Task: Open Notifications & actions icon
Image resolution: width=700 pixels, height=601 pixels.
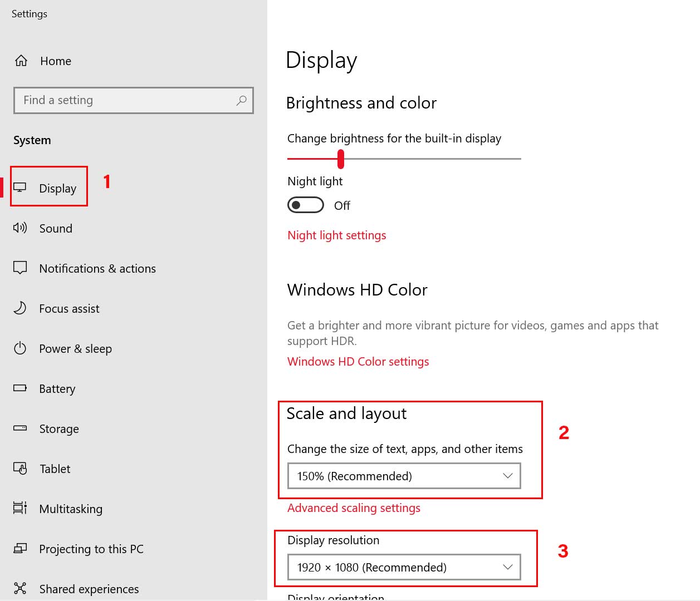Action: click(20, 268)
